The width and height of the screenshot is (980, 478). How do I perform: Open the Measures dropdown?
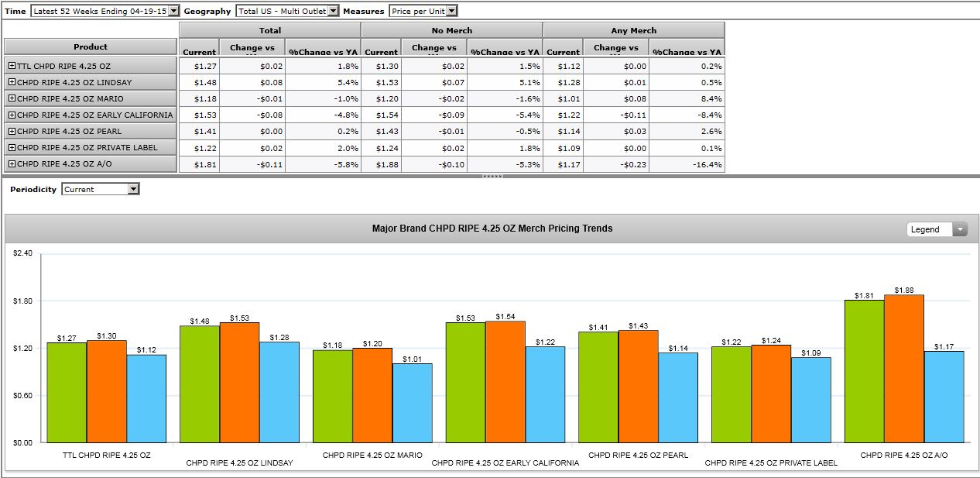[452, 11]
